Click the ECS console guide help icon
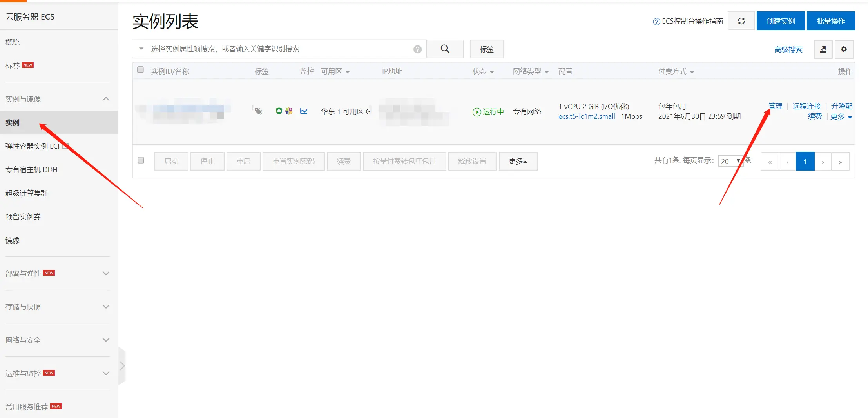This screenshot has width=868, height=418. [656, 22]
